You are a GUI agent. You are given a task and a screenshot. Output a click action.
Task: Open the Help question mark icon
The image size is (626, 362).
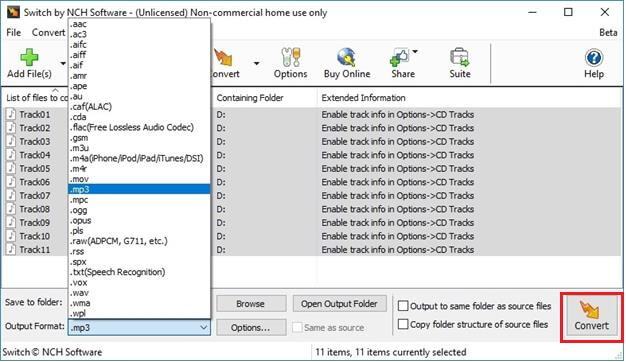click(594, 58)
